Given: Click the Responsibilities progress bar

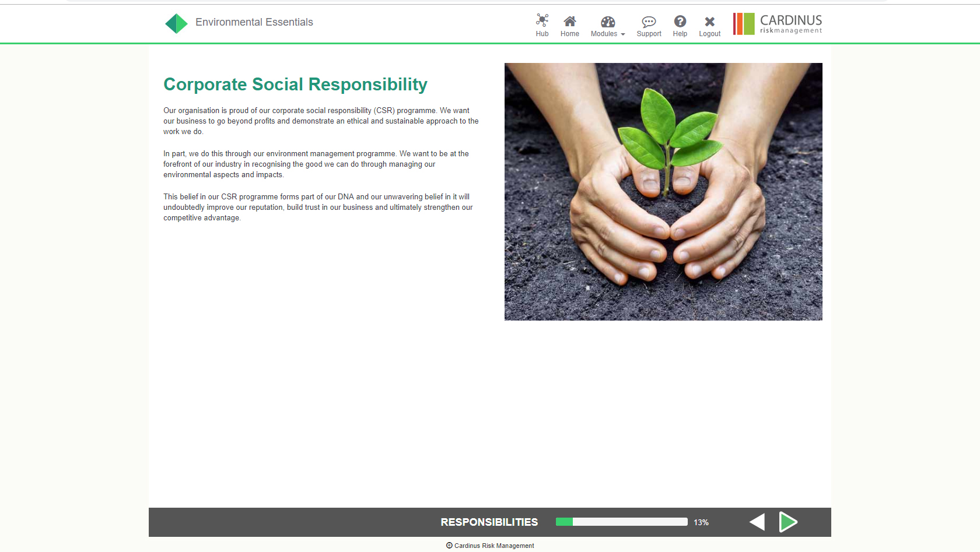Looking at the screenshot, I should tap(622, 522).
